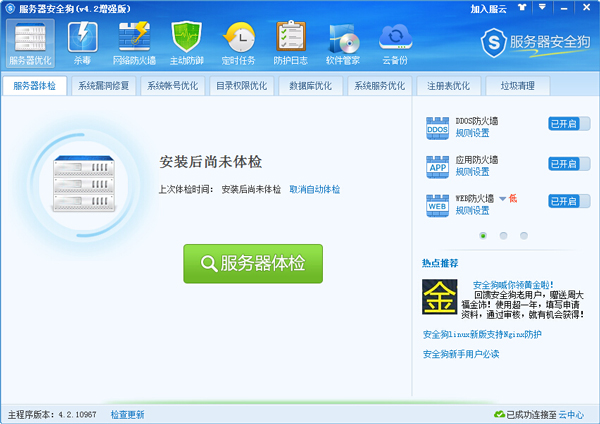Open the 软件管家 icon
The height and width of the screenshot is (424, 600).
pos(343,44)
